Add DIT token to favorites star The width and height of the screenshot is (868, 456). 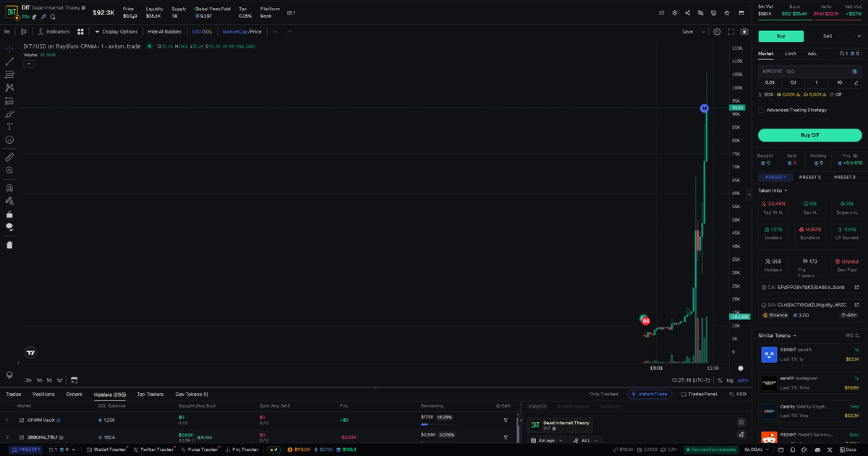tap(726, 13)
